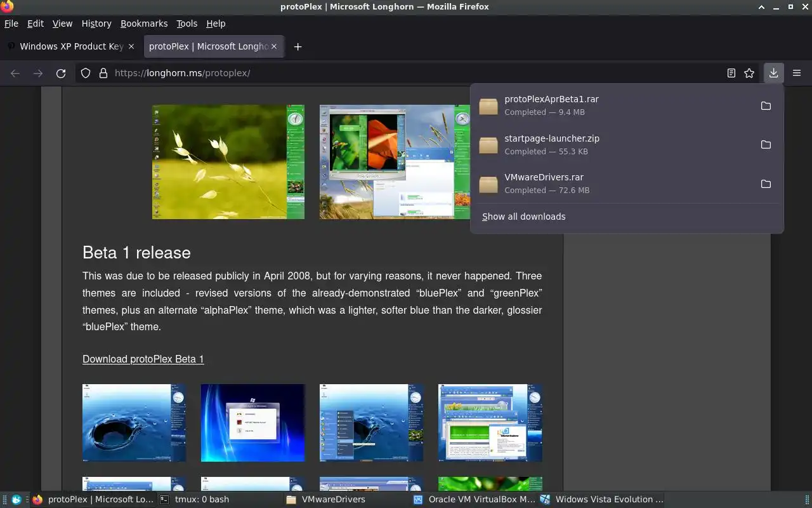812x508 pixels.
Task: Open the blue login screen thumbnail
Action: tap(253, 423)
